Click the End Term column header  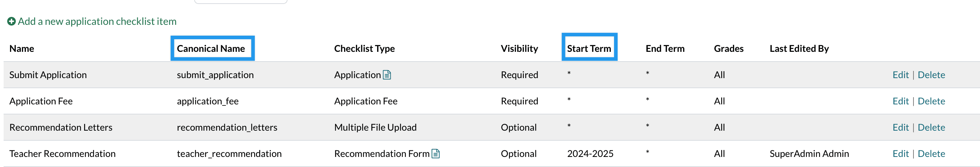pos(665,49)
